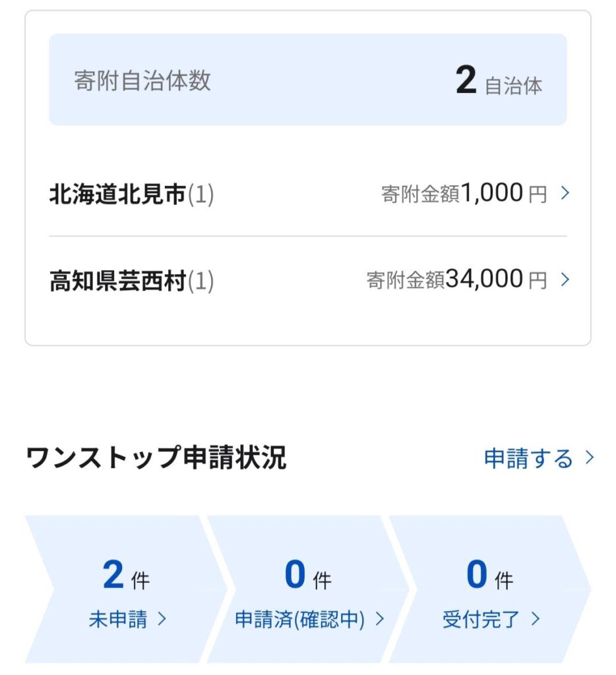Click the 申請する link
Viewport: 616px width, 675px height.
pyautogui.click(x=528, y=458)
